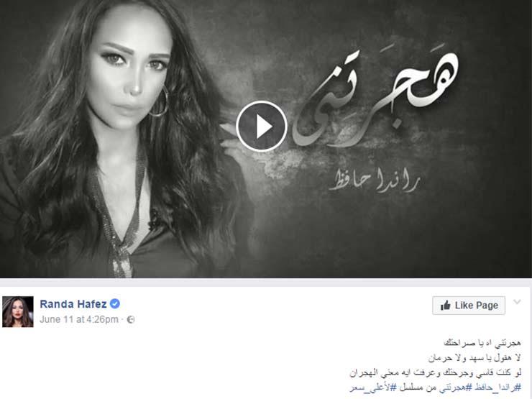The height and width of the screenshot is (399, 532).
Task: Play the هجرتني video
Action: [x=261, y=127]
